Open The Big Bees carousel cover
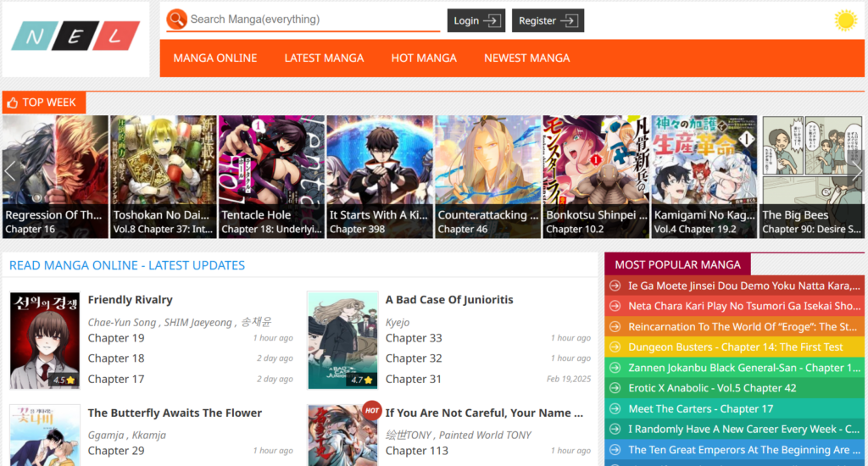This screenshot has height=466, width=868. pyautogui.click(x=811, y=176)
